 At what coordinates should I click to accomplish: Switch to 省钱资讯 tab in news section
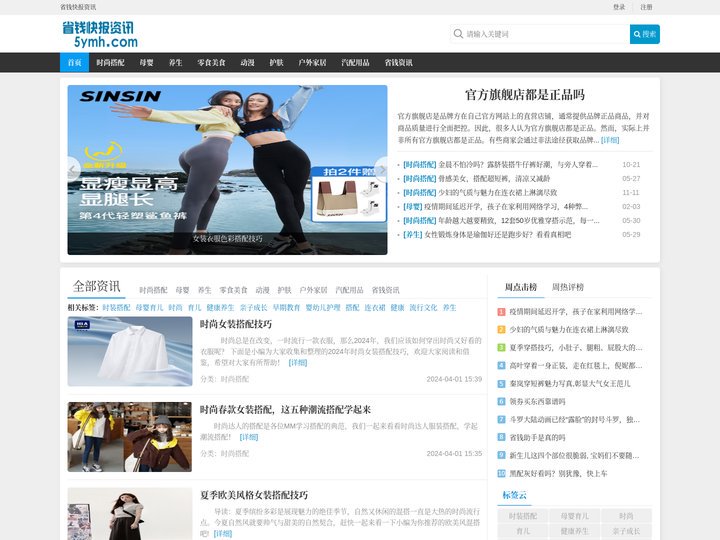click(x=386, y=290)
